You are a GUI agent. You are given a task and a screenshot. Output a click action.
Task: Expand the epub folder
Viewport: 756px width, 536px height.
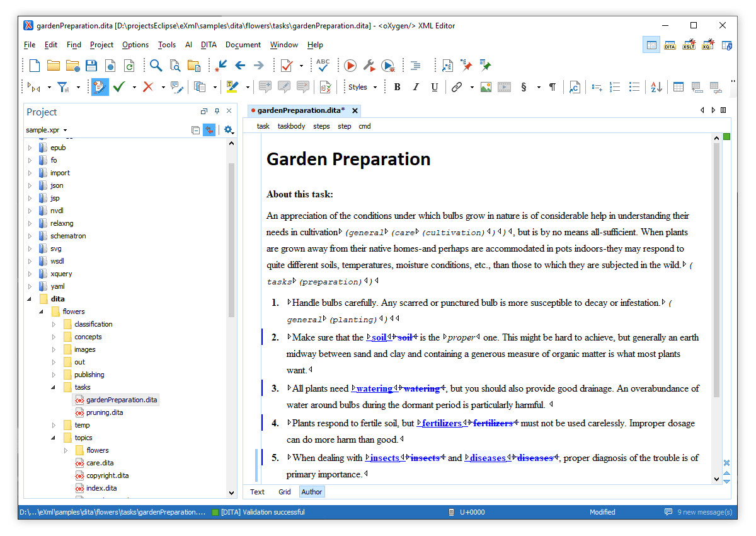(30, 148)
